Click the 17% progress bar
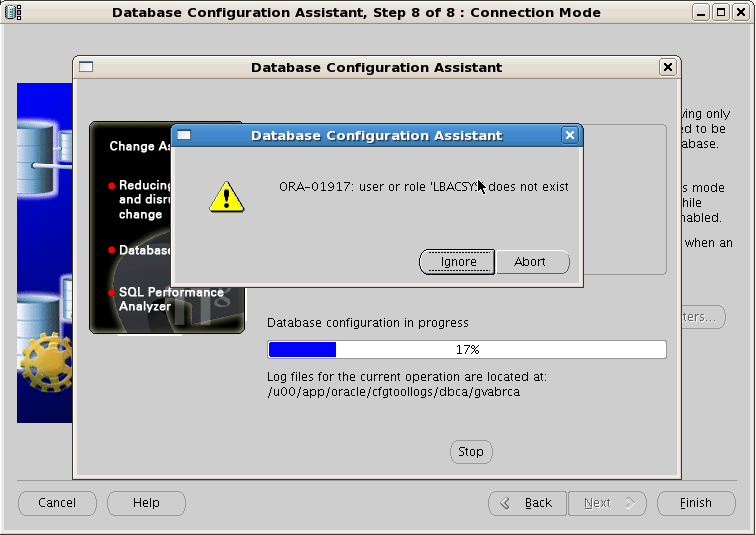Viewport: 756px width, 535px height. click(x=467, y=349)
